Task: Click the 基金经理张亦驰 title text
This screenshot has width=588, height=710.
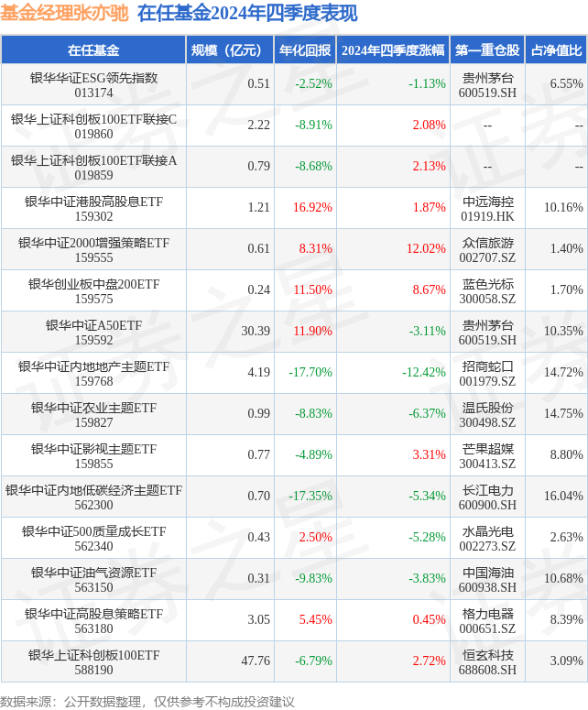Action: [64, 13]
